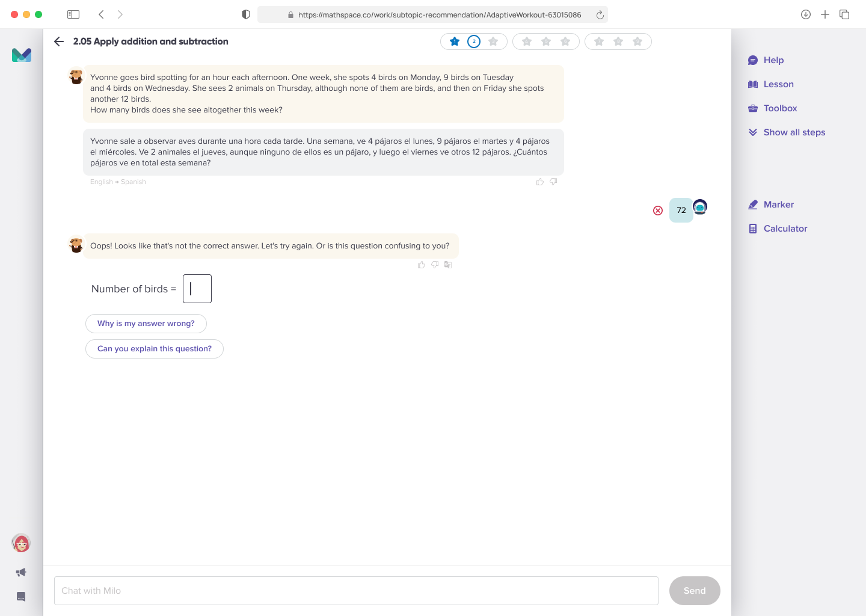Open announcements megaphone icon

tap(21, 573)
